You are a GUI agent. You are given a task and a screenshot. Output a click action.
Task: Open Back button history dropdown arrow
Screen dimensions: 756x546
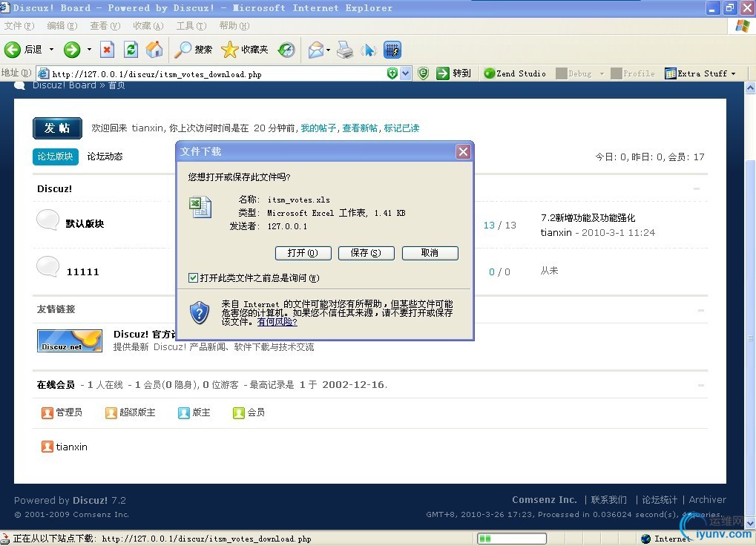click(x=51, y=50)
